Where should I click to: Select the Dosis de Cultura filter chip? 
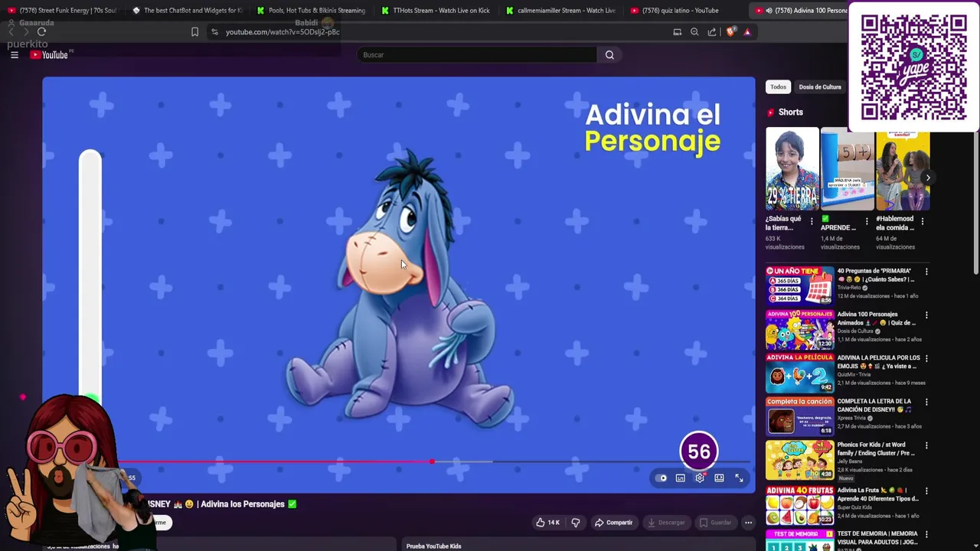820,86
